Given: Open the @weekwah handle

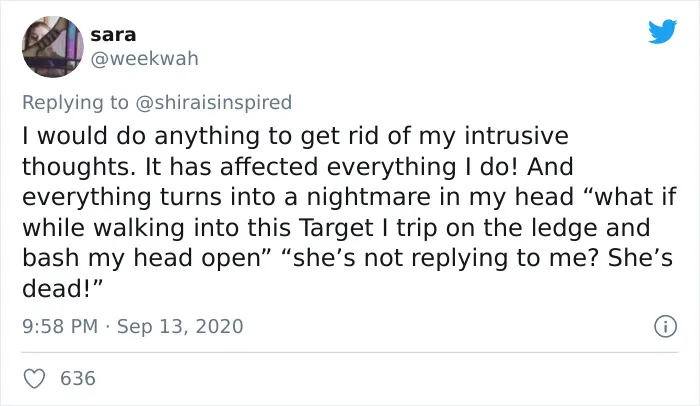Looking at the screenshot, I should (x=145, y=59).
